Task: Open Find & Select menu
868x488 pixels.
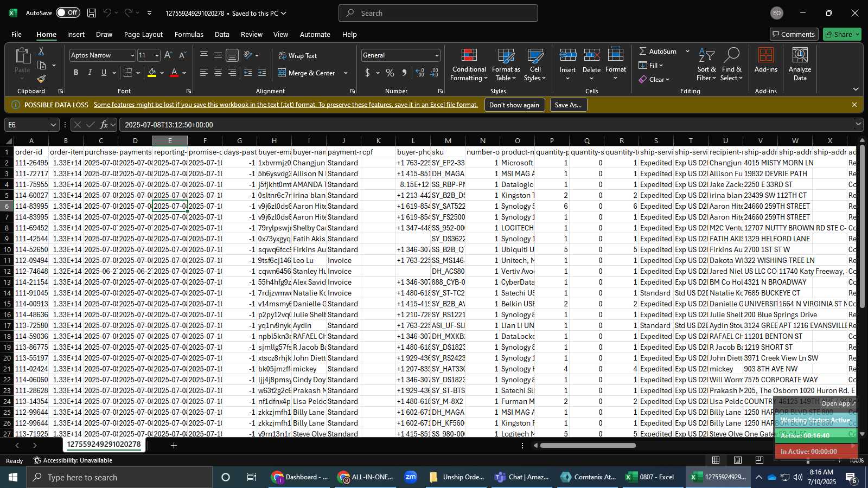Action: pos(731,65)
